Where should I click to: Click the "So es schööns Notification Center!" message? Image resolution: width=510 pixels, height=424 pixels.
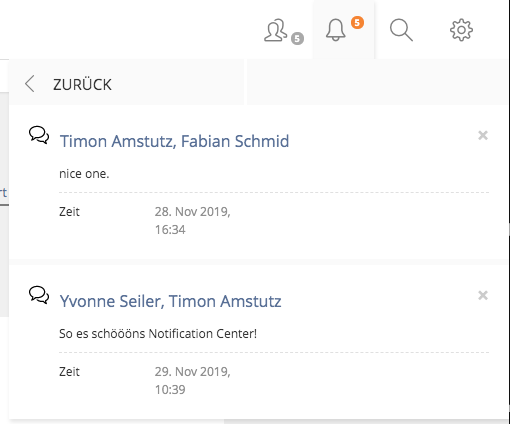tap(158, 334)
